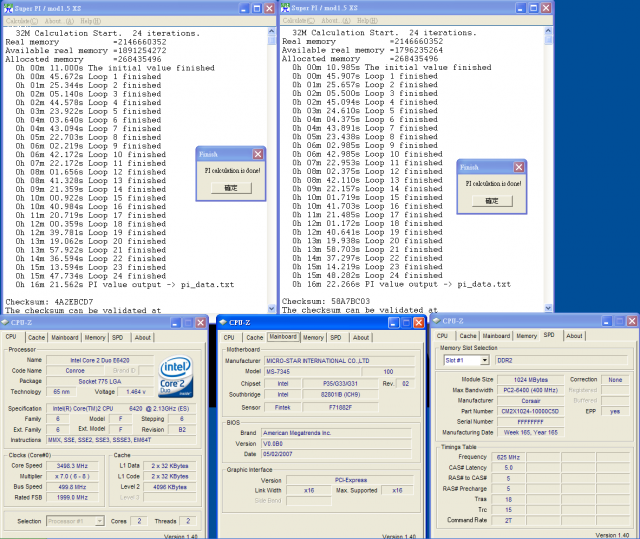Close the middle CPU-Z window
This screenshot has height=539, width=640.
(419, 323)
